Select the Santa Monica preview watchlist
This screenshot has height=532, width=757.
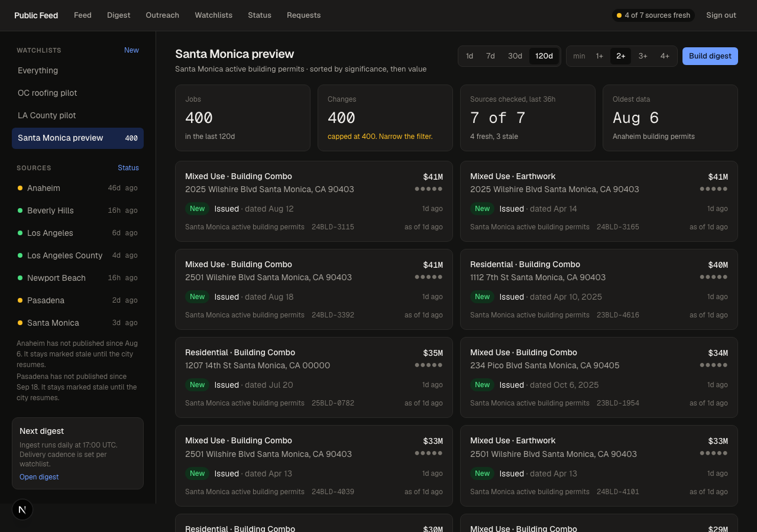pos(77,138)
